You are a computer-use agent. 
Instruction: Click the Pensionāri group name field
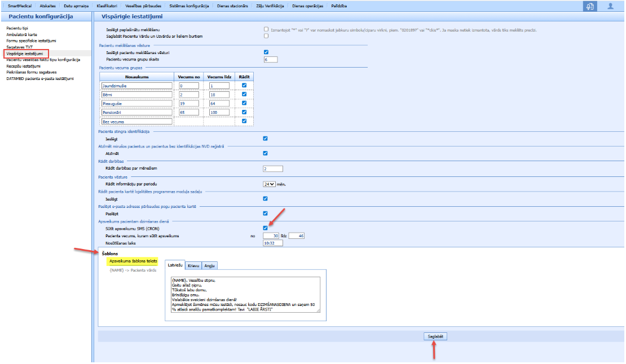tap(137, 113)
